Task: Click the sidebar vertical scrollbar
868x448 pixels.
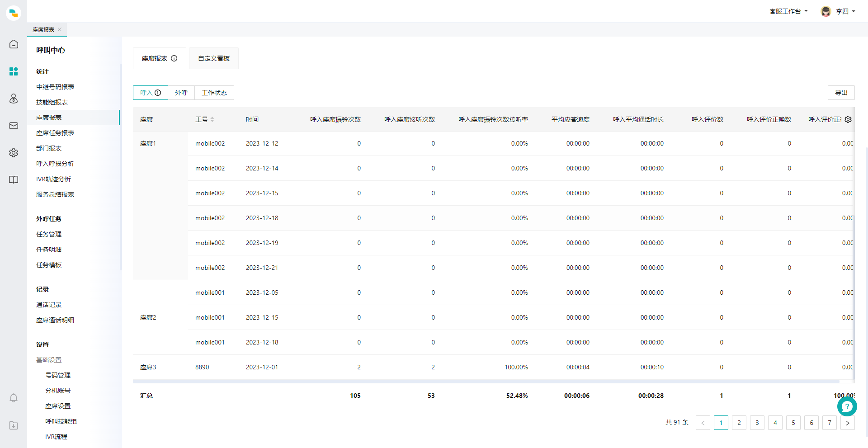Action: (121, 167)
